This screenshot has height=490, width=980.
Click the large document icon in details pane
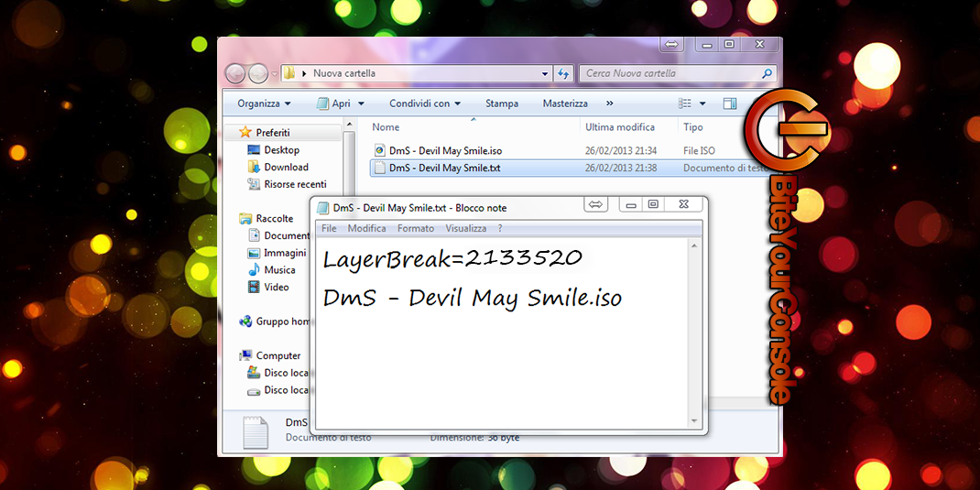(256, 431)
